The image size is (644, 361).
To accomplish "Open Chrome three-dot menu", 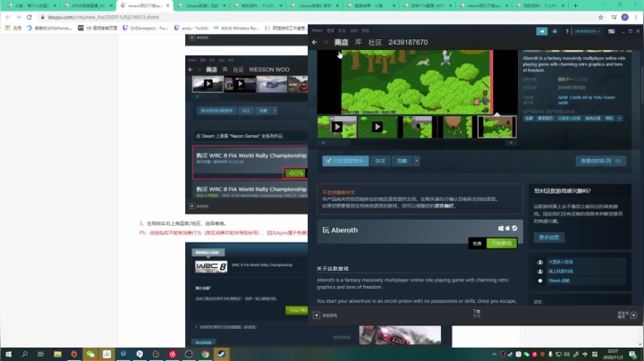I will [x=636, y=17].
